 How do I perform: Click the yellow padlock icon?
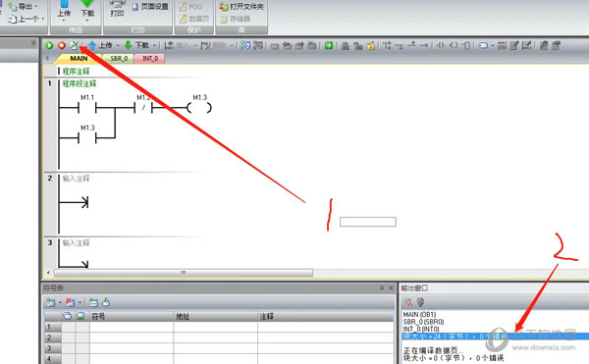point(371,46)
